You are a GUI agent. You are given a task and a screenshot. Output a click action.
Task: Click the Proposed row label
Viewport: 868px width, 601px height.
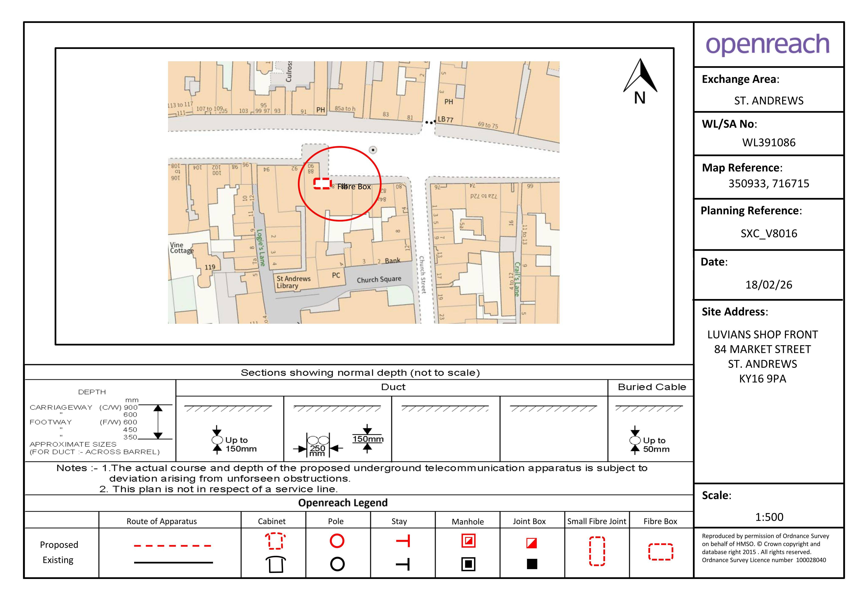click(x=59, y=545)
